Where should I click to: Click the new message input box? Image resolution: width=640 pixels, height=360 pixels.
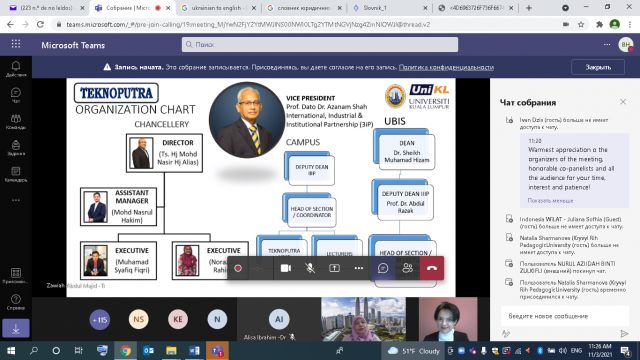pos(565,316)
